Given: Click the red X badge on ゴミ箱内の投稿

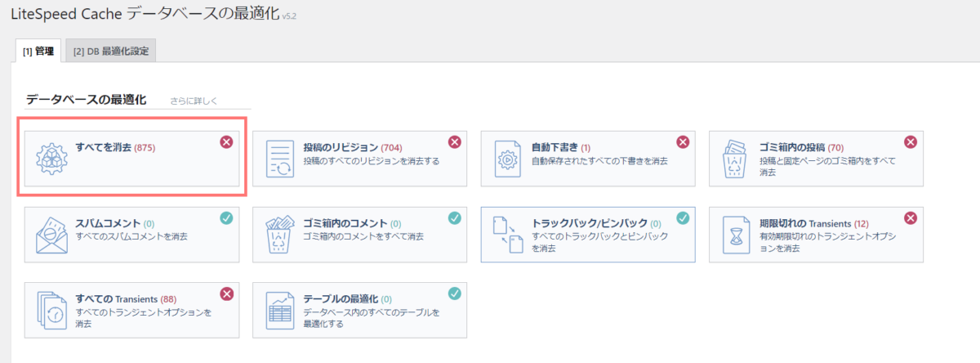Looking at the screenshot, I should point(911,142).
